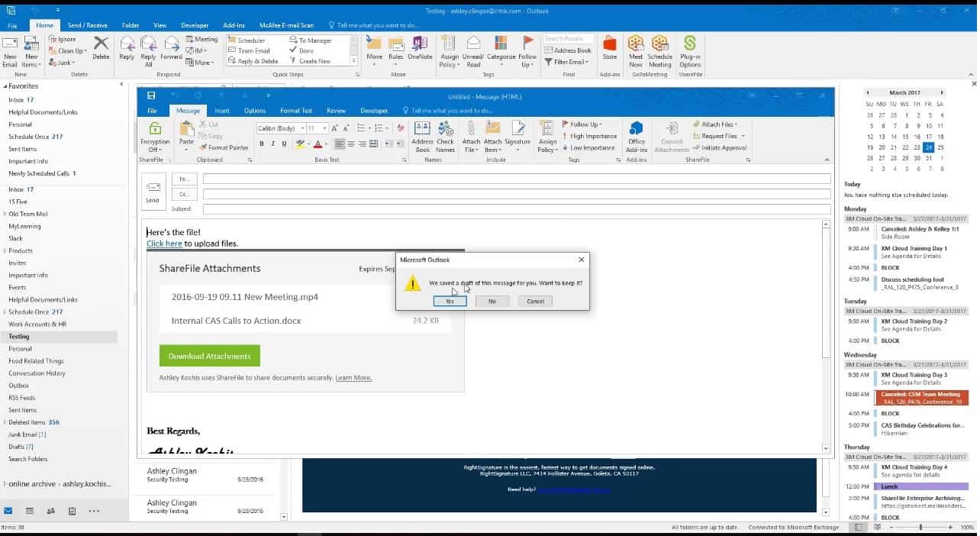980x536 pixels.
Task: Click No in the Microsoft Outlook dialog
Action: [492, 301]
